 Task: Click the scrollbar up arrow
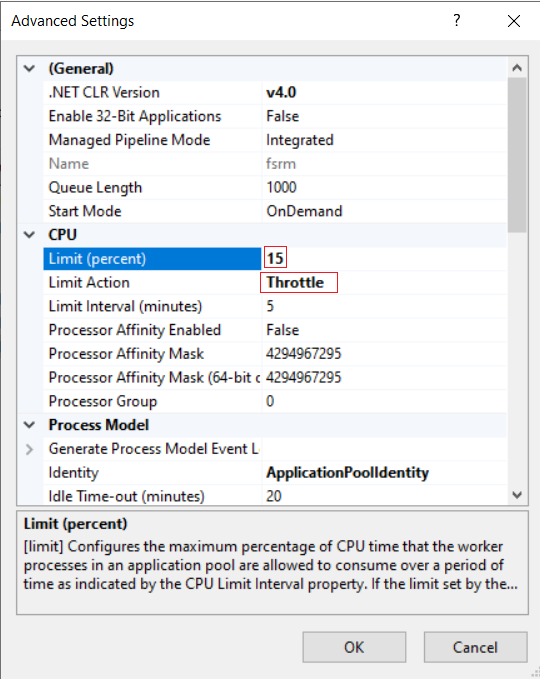517,68
